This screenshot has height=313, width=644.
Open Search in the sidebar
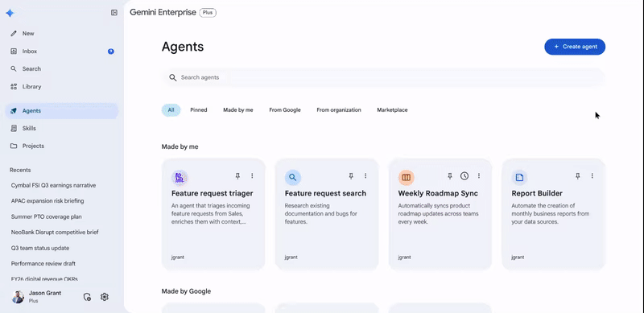62,68
